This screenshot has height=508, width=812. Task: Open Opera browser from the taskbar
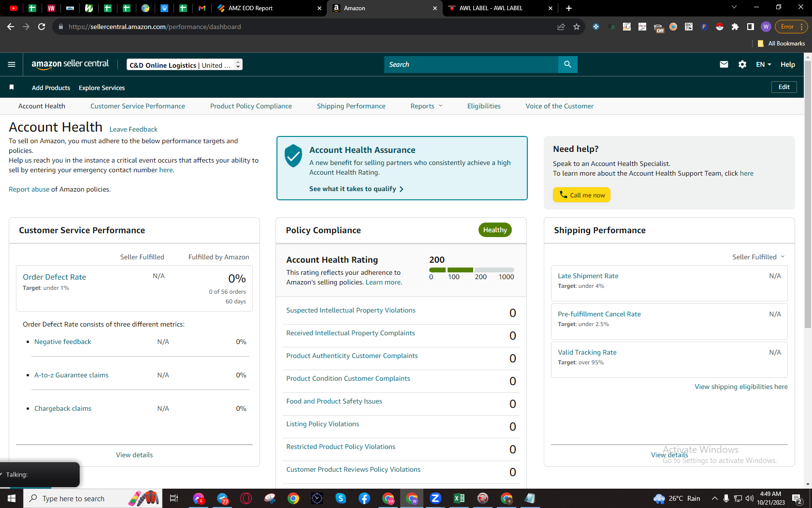click(246, 498)
